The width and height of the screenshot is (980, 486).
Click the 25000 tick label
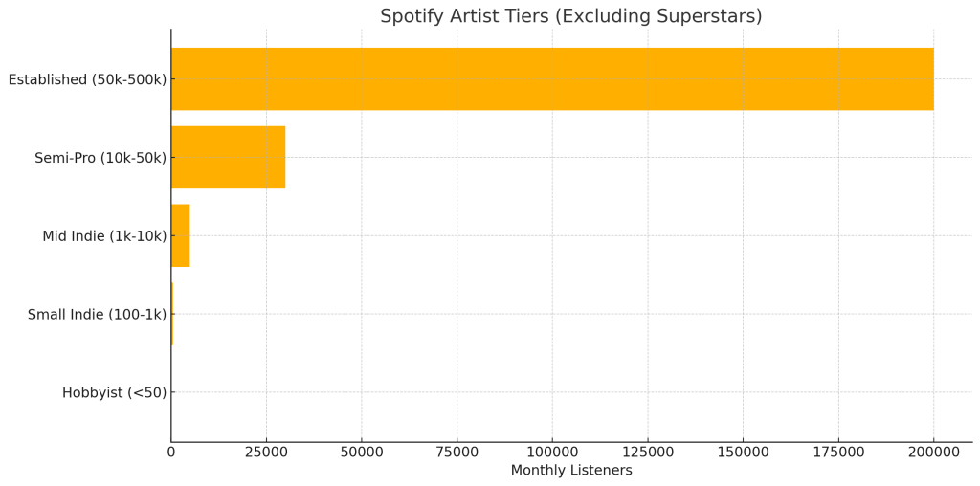266,453
